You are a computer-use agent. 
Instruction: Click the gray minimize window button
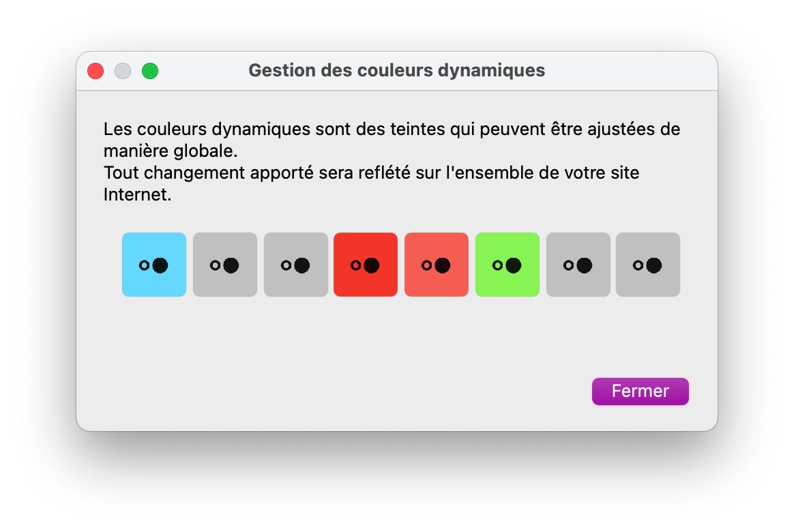pyautogui.click(x=123, y=71)
